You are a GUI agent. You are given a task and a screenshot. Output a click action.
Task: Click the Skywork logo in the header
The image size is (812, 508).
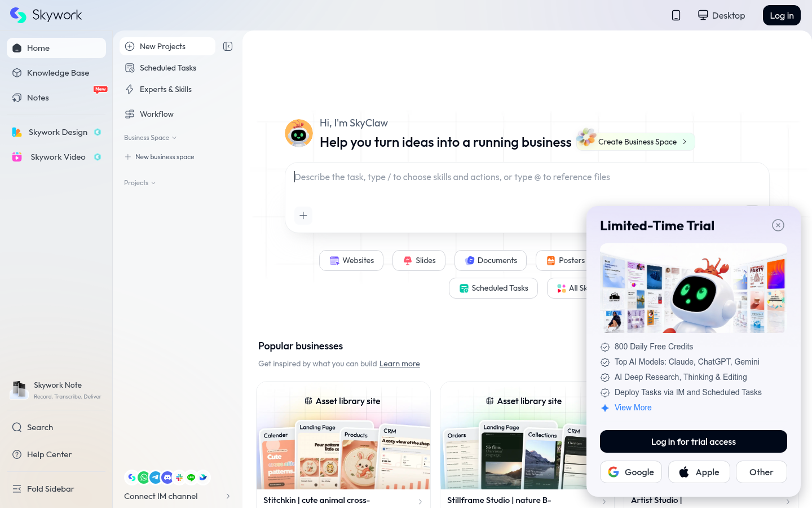46,15
